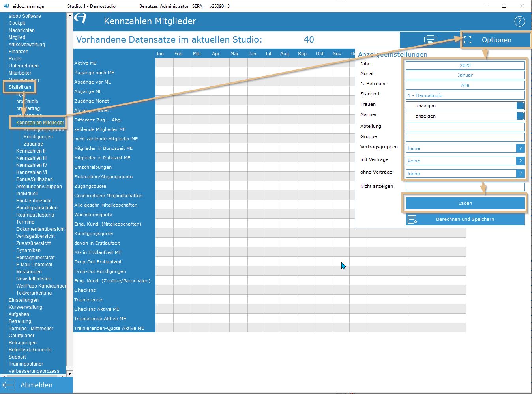Click Berechnen und Speichern button
Screen dimensions: 532x394
pos(465,219)
